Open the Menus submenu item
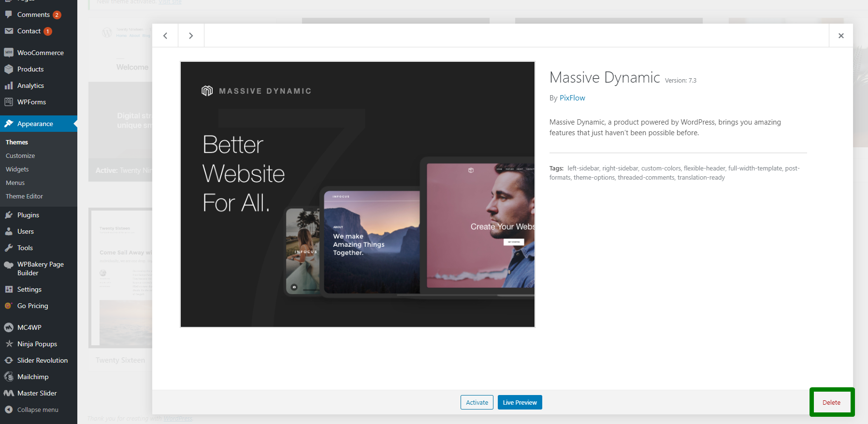 click(15, 183)
